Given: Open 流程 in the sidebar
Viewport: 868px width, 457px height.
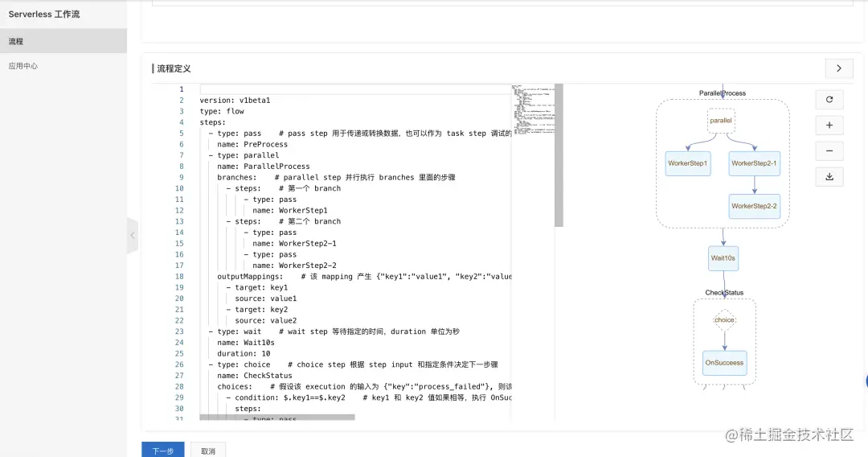Looking at the screenshot, I should (63, 41).
